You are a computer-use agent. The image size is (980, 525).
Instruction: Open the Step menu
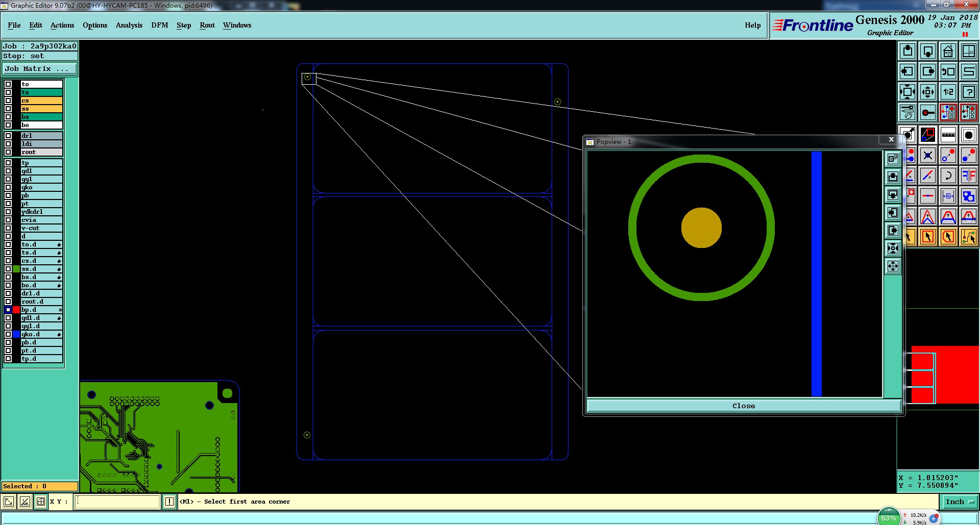click(x=184, y=25)
